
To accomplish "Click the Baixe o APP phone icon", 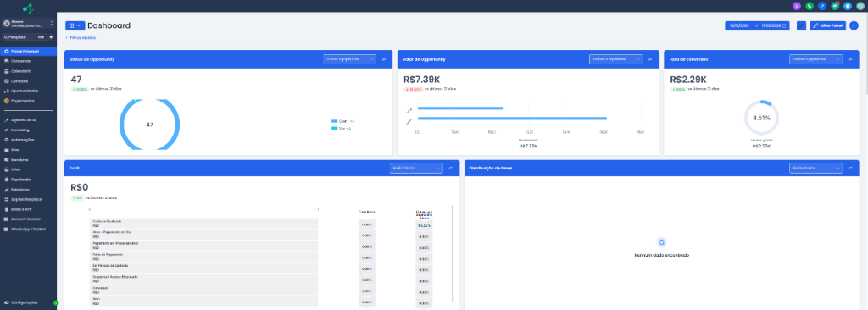I will pyautogui.click(x=6, y=209).
